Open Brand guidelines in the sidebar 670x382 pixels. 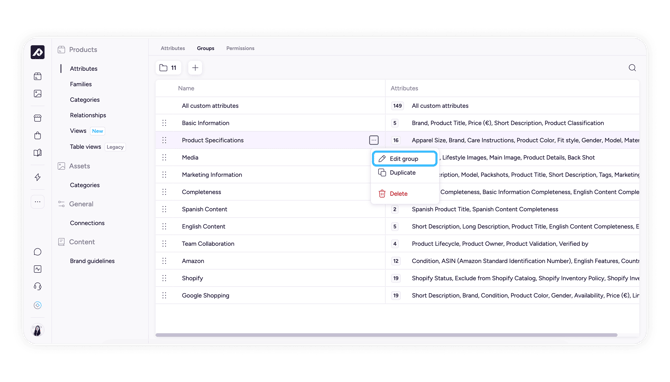point(92,261)
